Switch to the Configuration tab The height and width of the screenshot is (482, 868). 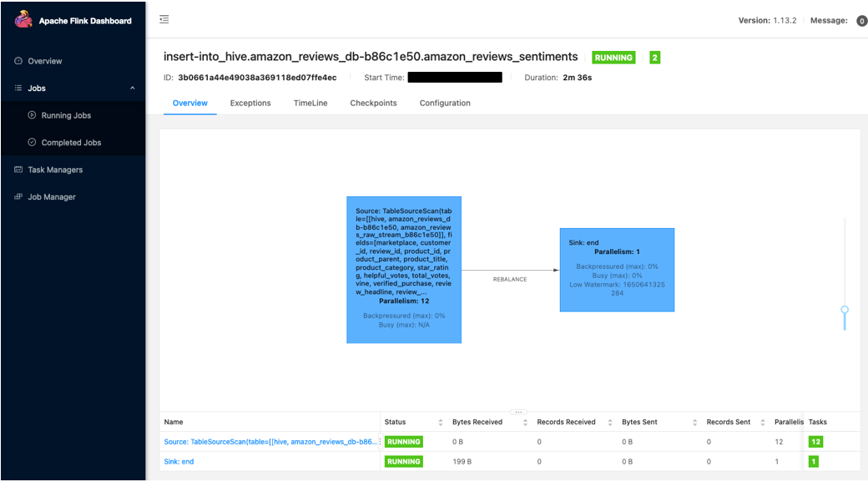pyautogui.click(x=445, y=103)
